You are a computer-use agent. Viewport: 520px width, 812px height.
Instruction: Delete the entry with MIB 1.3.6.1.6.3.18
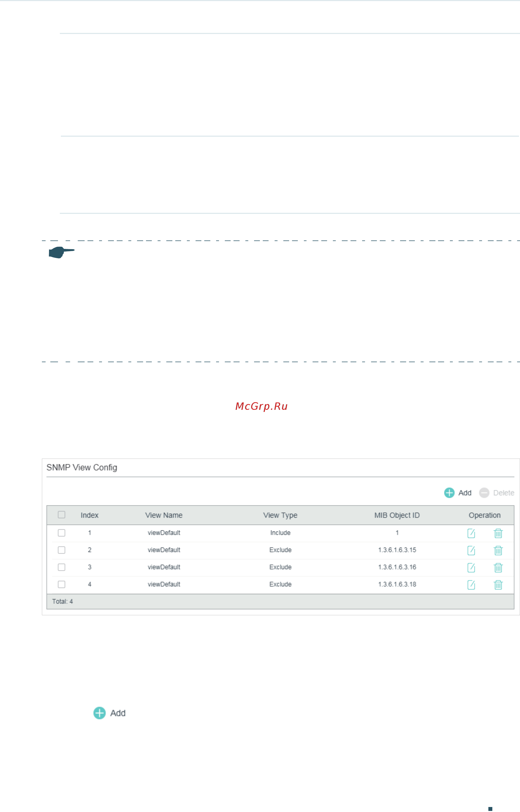498,585
